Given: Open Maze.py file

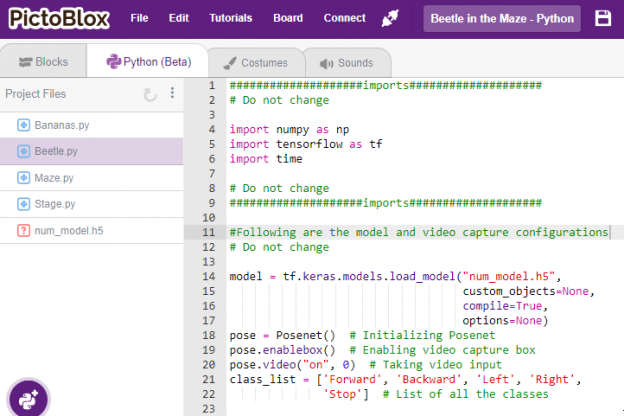Looking at the screenshot, I should [92, 178].
